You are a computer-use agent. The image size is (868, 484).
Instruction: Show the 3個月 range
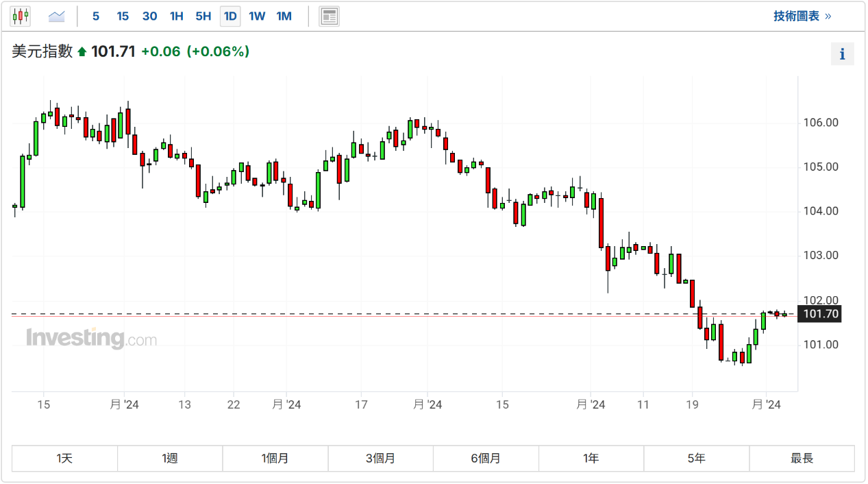(x=381, y=459)
